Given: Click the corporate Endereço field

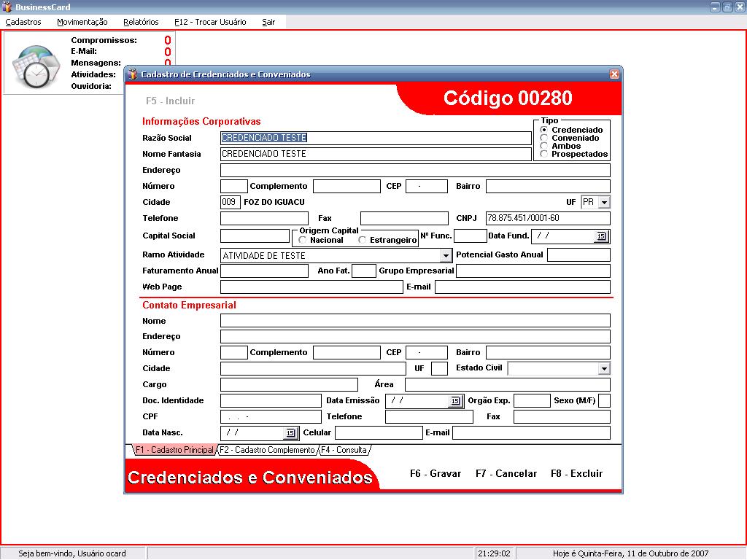Looking at the screenshot, I should tap(415, 171).
